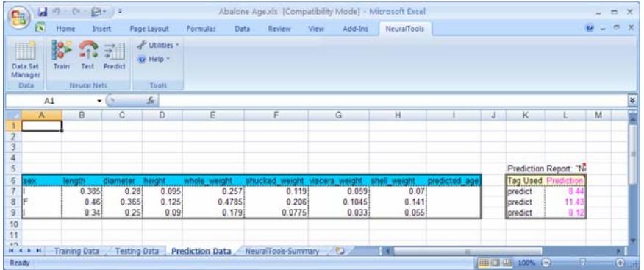Customize Quick Access Toolbar dropdown
Screen dimensions: 644x270
coord(121,13)
